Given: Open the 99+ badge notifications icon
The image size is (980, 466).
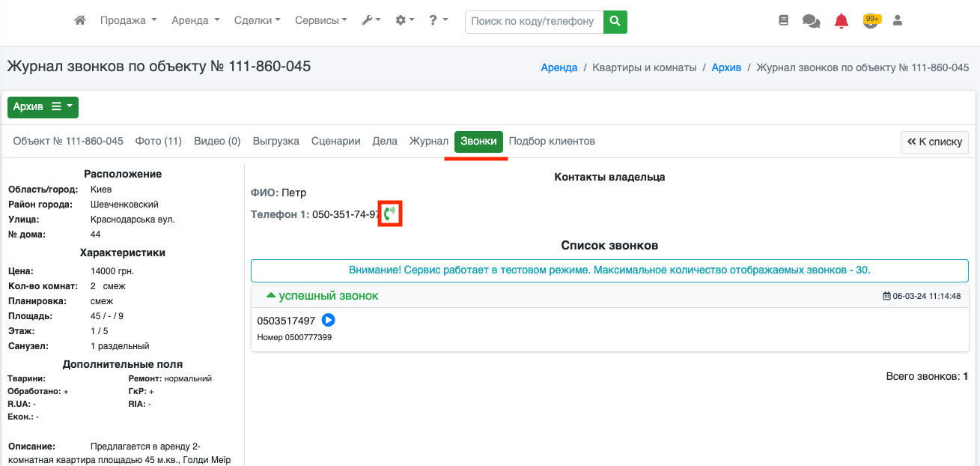Looking at the screenshot, I should [x=870, y=21].
